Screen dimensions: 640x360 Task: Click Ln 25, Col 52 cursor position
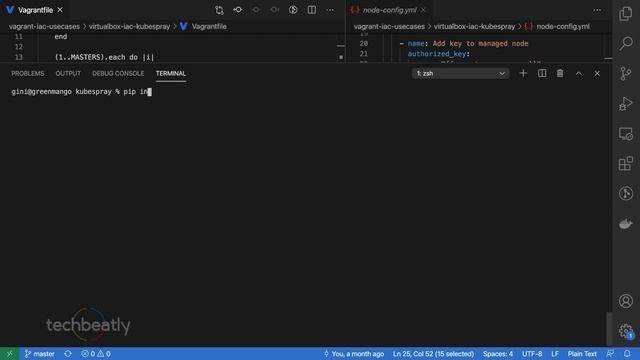click(433, 354)
